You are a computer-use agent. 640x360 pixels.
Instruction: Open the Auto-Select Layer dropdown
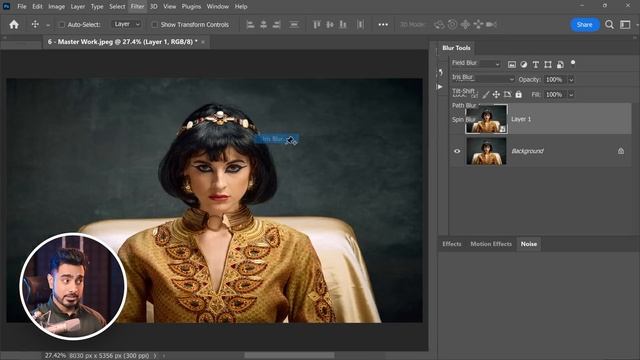pos(127,24)
